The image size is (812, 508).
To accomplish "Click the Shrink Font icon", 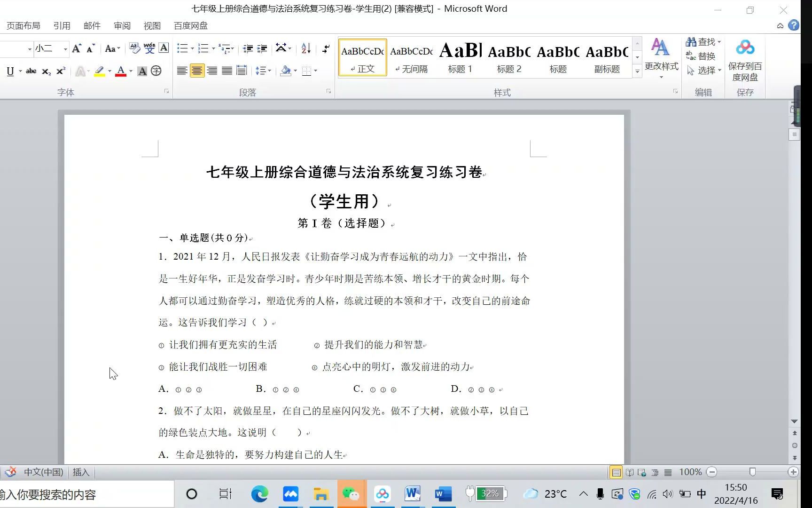I will (x=91, y=48).
